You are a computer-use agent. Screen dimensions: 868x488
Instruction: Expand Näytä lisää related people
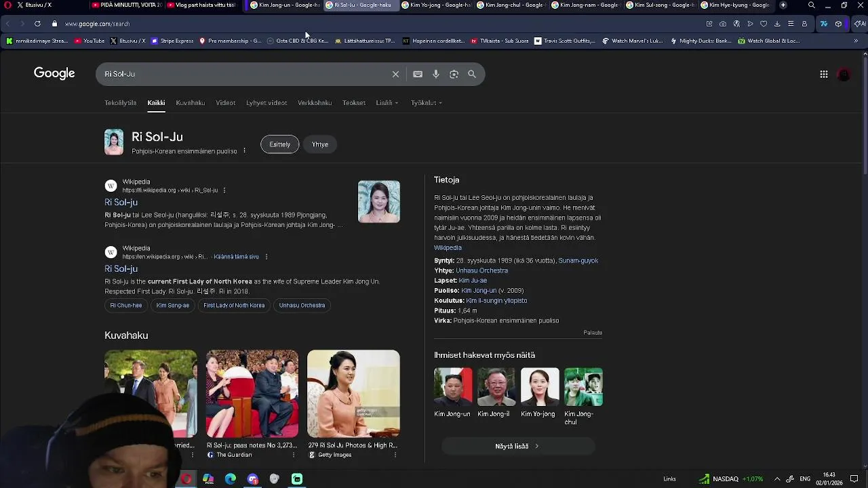(518, 446)
